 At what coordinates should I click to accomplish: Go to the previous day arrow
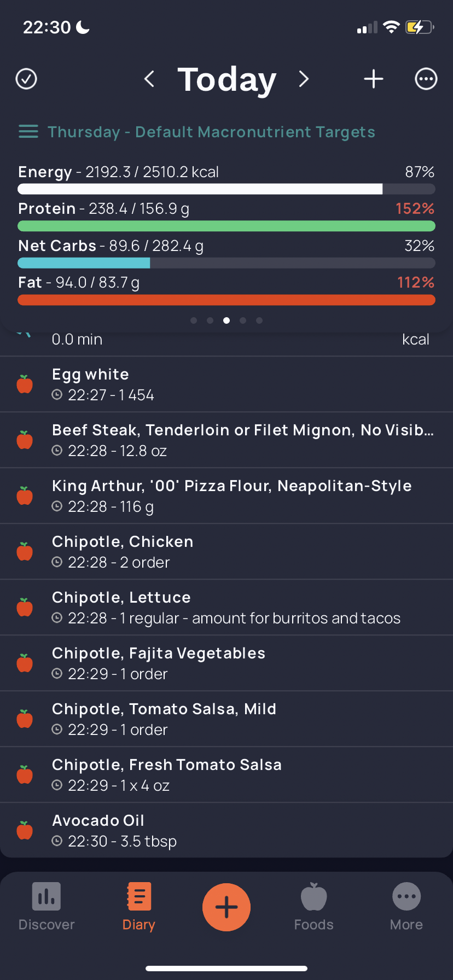(x=149, y=79)
